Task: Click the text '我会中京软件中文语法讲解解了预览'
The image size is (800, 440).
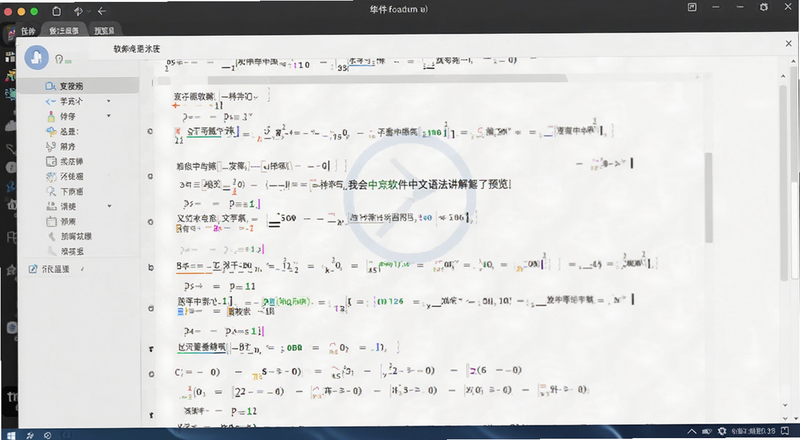Action: [430, 185]
